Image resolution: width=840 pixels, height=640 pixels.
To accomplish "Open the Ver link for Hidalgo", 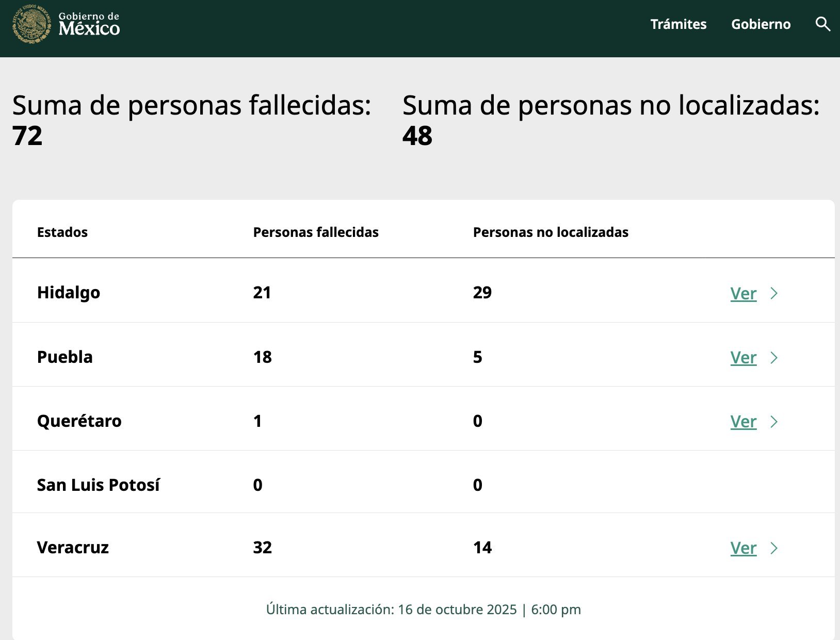I will point(743,294).
